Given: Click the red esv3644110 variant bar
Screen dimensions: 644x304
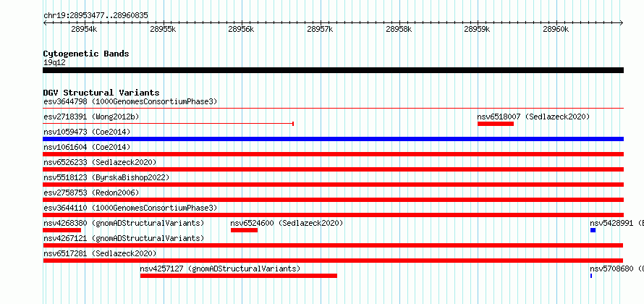Looking at the screenshot, I should pyautogui.click(x=333, y=215).
